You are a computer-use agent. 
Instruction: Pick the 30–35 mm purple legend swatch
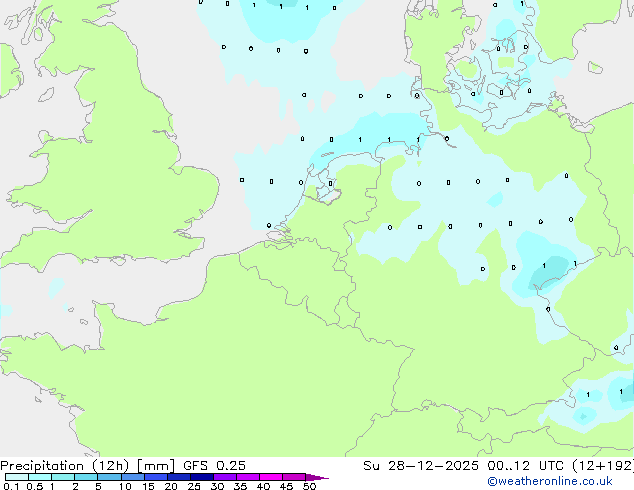pos(225,477)
